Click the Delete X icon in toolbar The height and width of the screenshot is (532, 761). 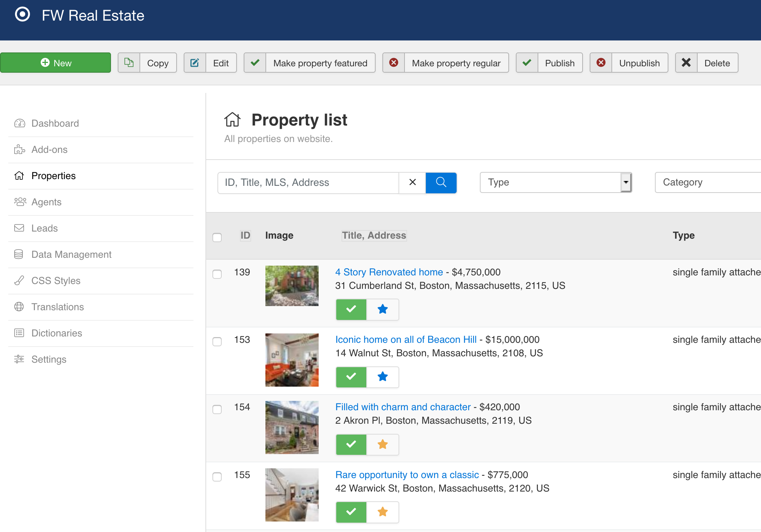click(686, 63)
